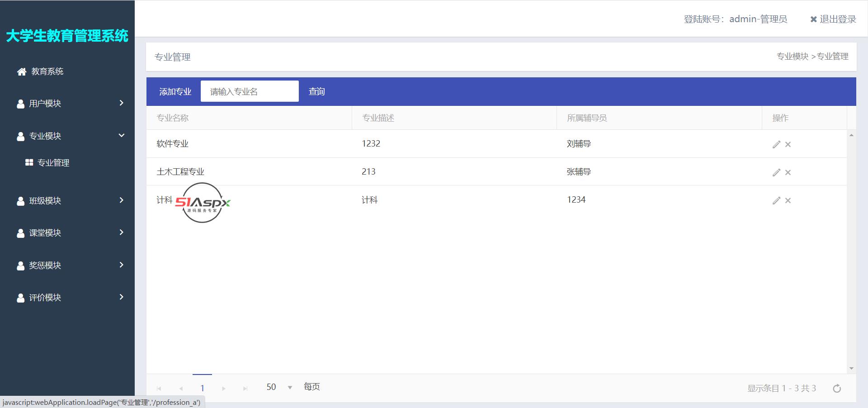This screenshot has height=408, width=868.
Task: Click 显示条目 1 - 3 共 3 status text
Action: pyautogui.click(x=782, y=388)
